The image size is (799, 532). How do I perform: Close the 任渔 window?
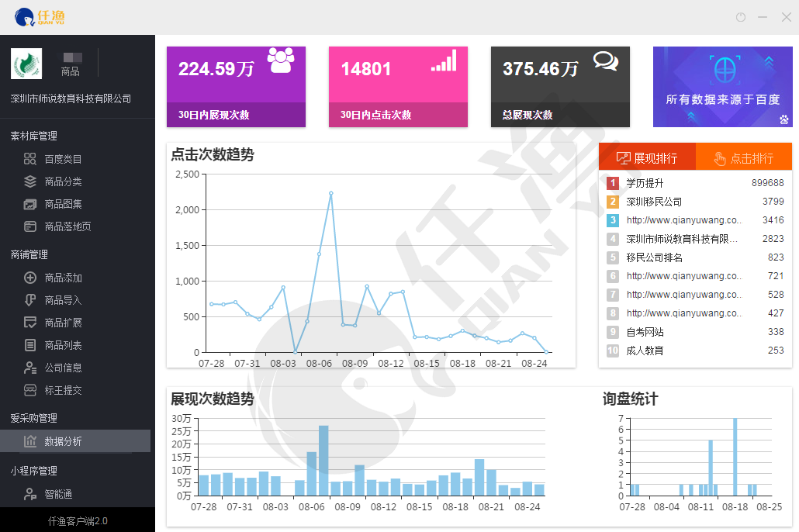click(787, 17)
